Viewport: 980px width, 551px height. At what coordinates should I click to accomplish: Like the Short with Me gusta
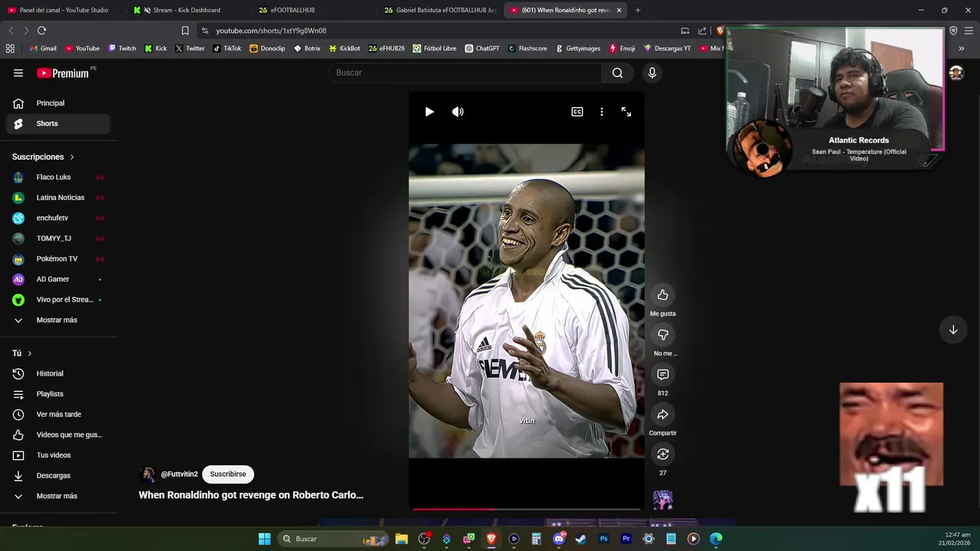point(663,295)
